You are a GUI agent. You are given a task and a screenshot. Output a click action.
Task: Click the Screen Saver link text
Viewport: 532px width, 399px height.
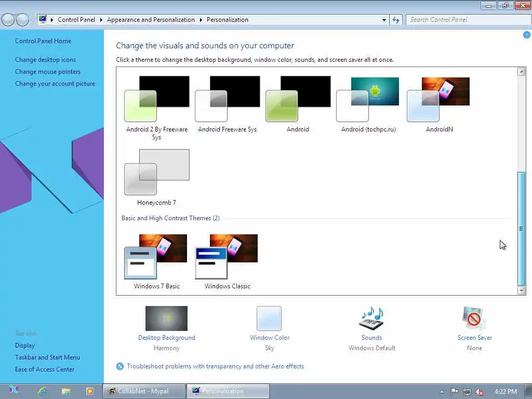click(x=475, y=338)
